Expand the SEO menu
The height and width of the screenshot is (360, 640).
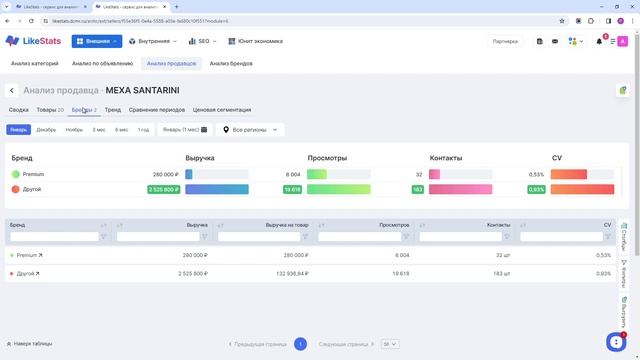tap(202, 41)
